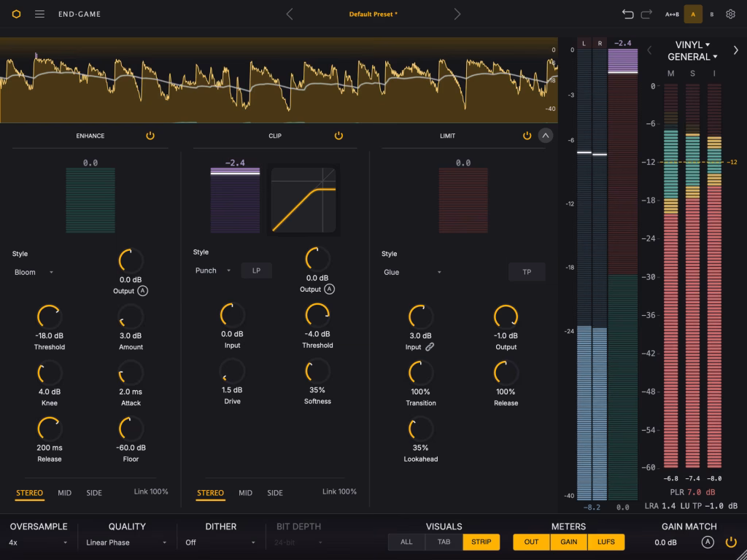Viewport: 747px width, 560px height.
Task: Click the Limit Release knob
Action: coord(506,373)
